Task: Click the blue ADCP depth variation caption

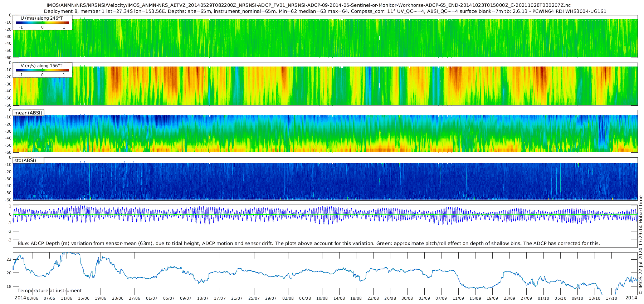Action: 308,244
